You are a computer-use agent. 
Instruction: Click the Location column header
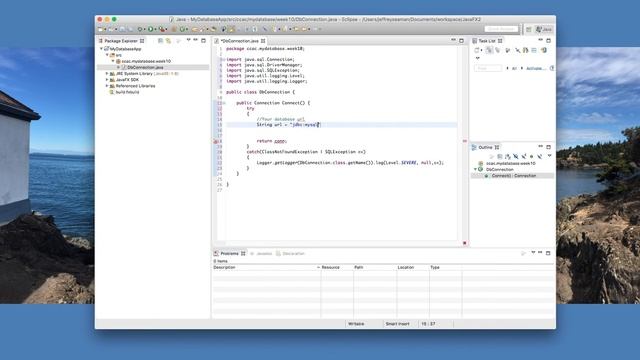tap(412, 267)
